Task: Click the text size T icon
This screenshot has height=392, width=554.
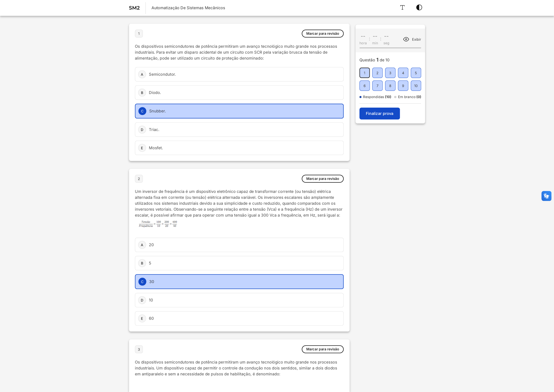Action: (x=402, y=7)
